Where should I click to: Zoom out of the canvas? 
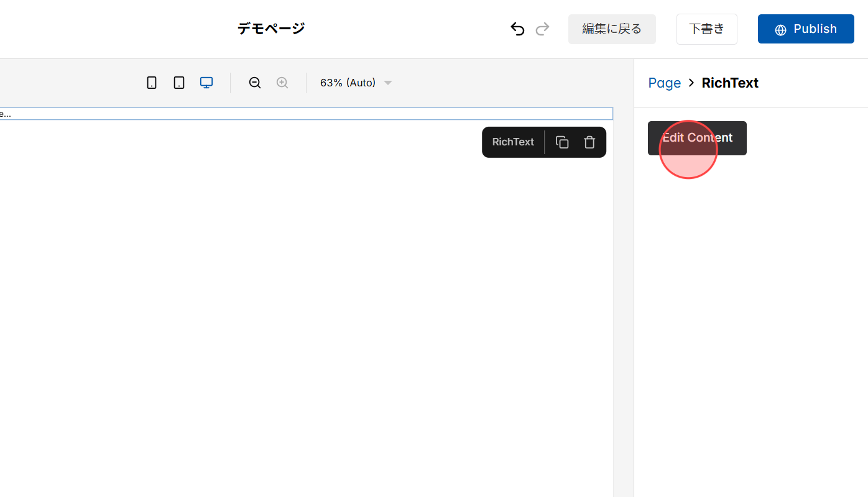click(255, 82)
